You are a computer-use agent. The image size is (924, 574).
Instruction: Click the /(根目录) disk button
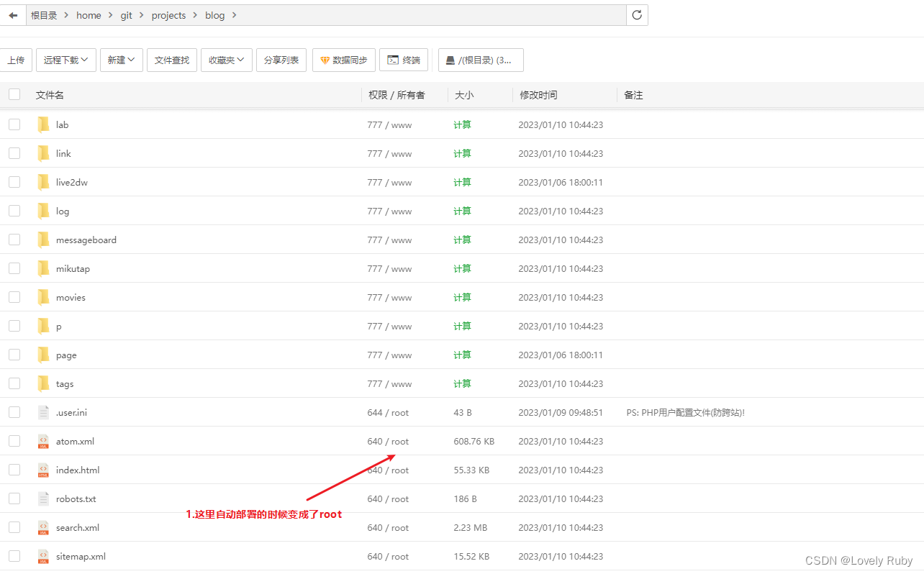click(481, 60)
